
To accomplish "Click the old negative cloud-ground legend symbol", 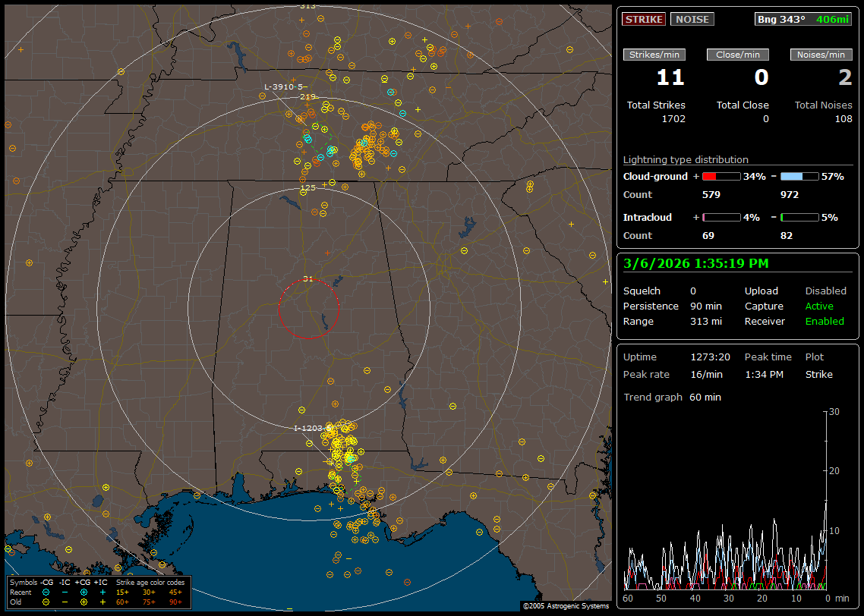I will click(46, 602).
